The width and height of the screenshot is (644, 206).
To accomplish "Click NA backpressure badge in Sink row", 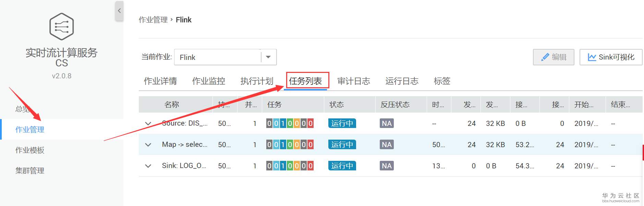I will (x=387, y=166).
